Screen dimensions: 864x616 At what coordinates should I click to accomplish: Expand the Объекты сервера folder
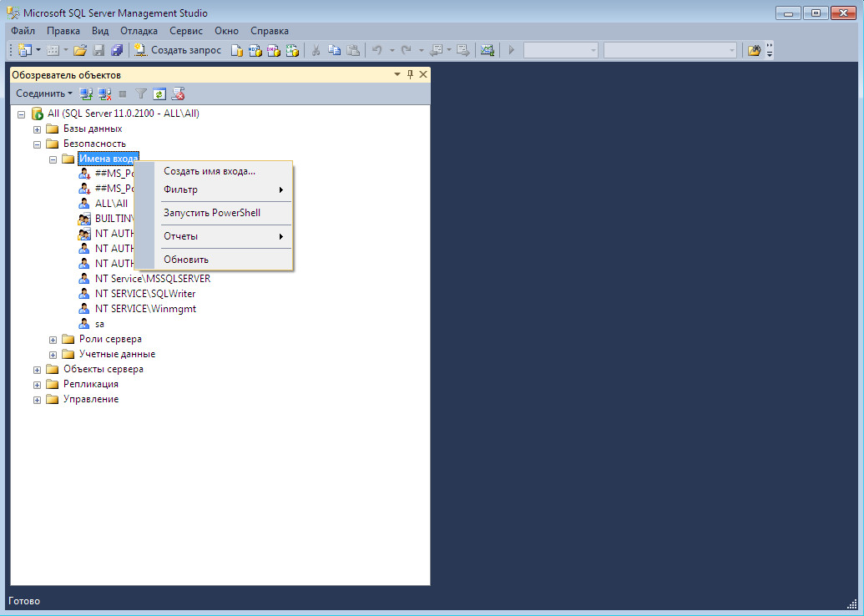[x=37, y=370]
